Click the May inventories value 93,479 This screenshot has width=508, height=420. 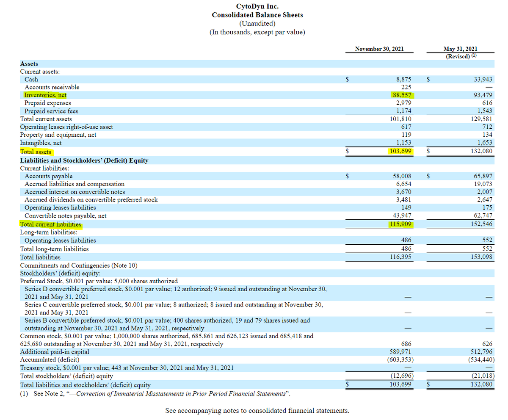(x=483, y=95)
